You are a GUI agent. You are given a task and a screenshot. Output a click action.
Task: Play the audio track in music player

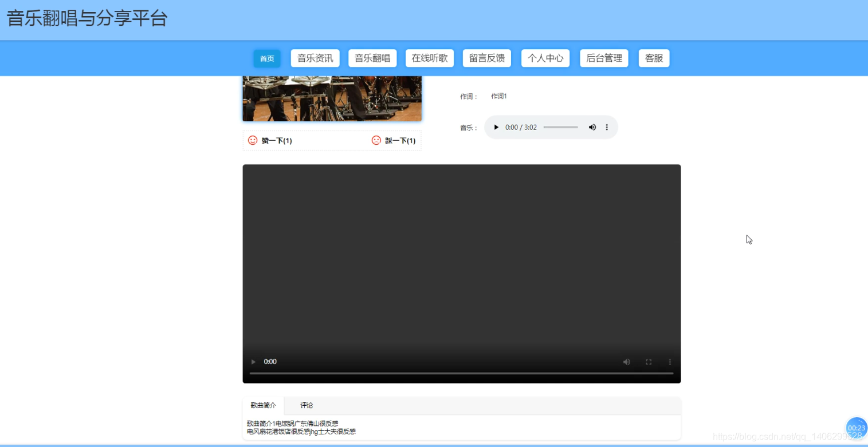point(496,127)
